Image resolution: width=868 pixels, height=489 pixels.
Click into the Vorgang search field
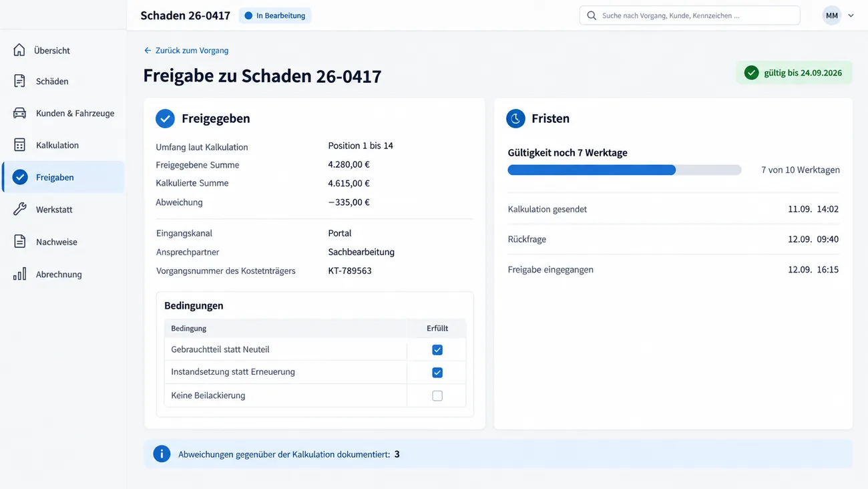pos(690,15)
